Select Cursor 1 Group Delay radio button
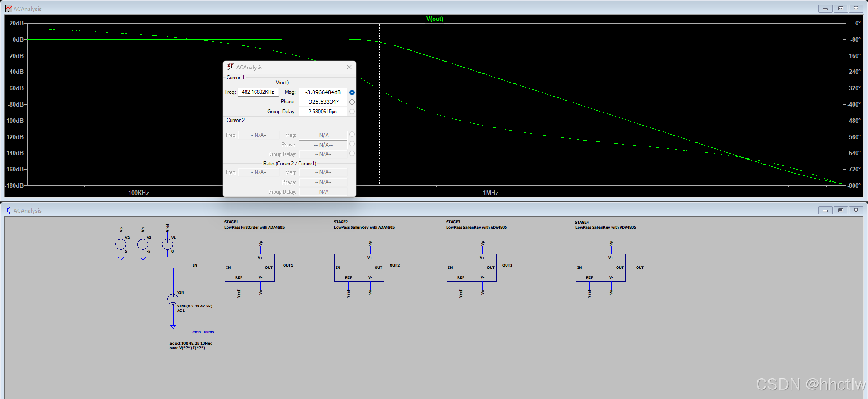 (x=352, y=112)
